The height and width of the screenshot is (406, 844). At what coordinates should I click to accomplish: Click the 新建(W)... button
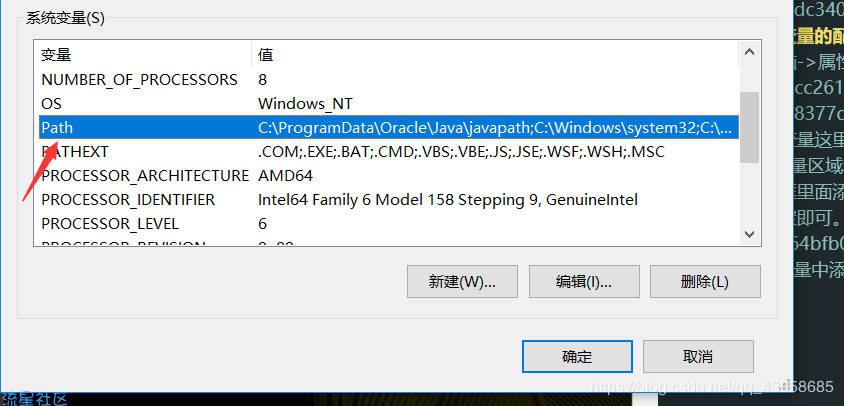tap(462, 281)
